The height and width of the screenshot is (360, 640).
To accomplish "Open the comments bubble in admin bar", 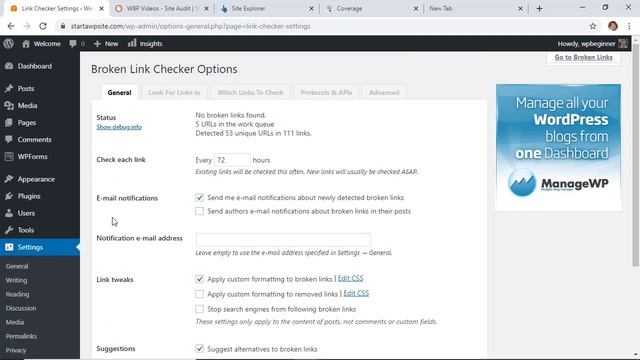I will 77,44.
